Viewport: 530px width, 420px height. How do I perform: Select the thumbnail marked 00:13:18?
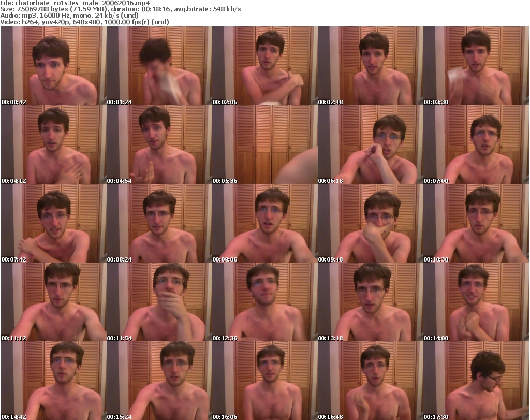click(x=370, y=302)
